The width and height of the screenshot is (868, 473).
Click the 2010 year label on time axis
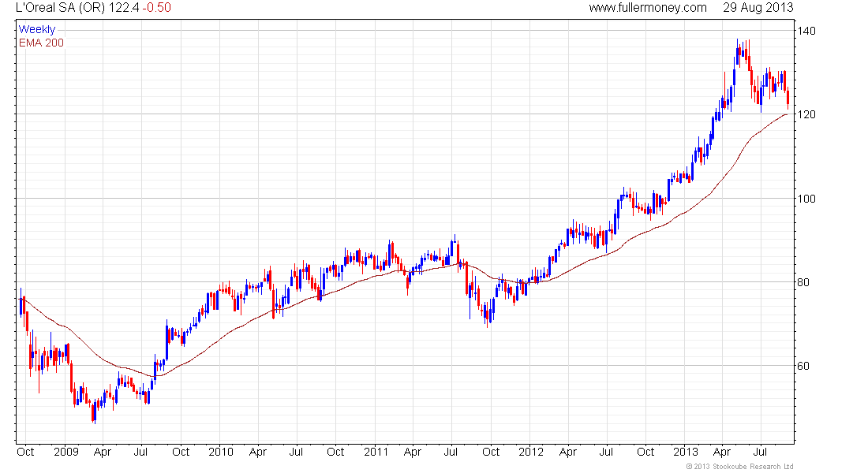pos(221,452)
